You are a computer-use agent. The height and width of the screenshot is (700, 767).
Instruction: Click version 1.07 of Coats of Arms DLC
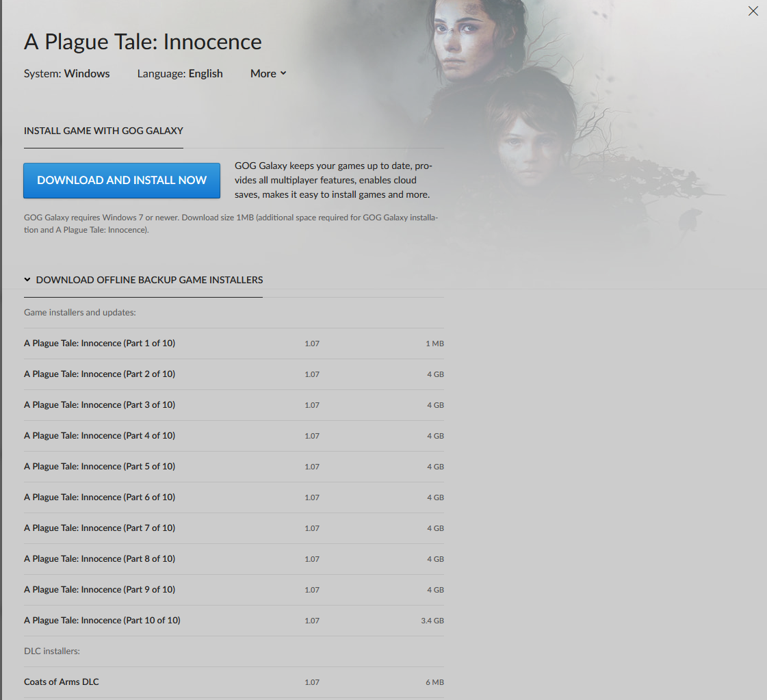(312, 682)
